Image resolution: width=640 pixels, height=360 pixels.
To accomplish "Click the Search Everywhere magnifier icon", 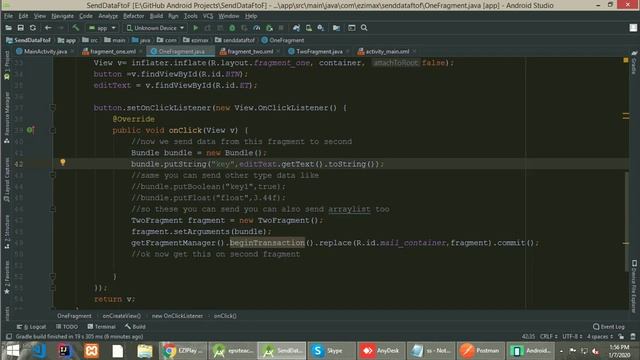I will 364,28.
